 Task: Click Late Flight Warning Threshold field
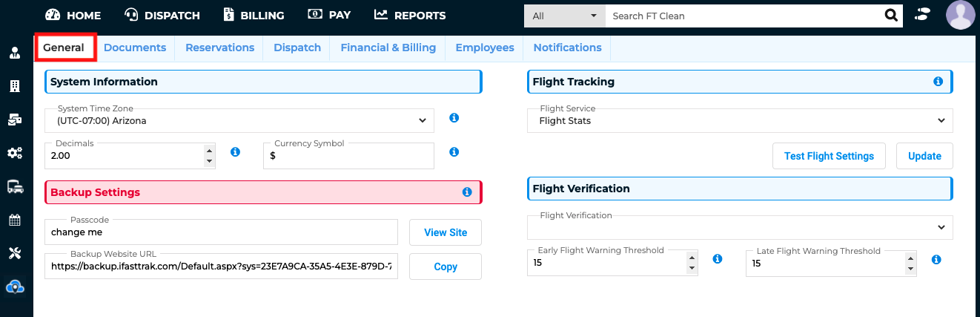(x=825, y=264)
